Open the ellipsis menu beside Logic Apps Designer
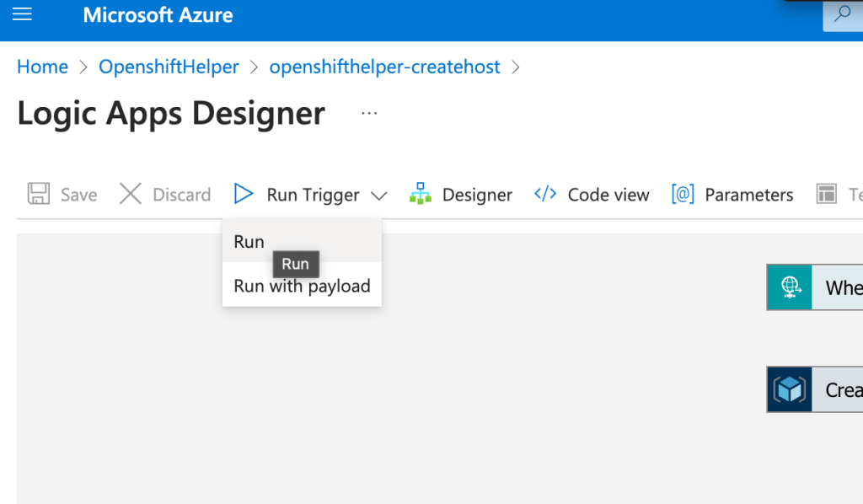Image resolution: width=863 pixels, height=504 pixels. tap(369, 113)
